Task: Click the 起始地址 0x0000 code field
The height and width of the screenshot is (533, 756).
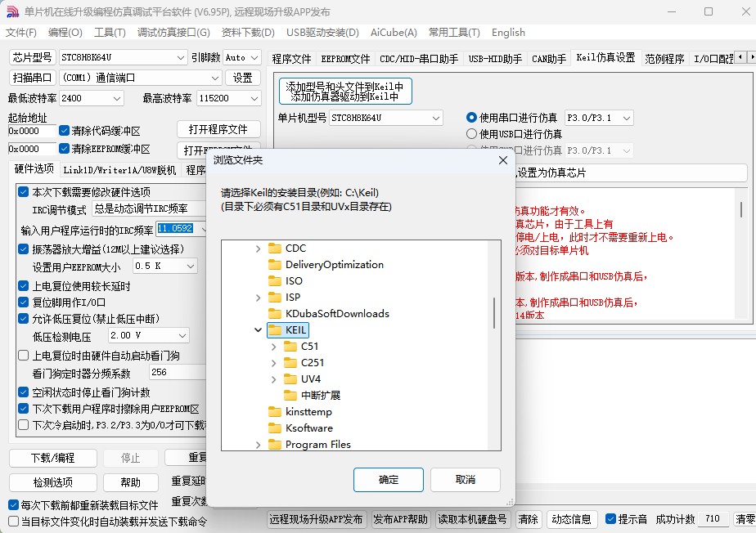Action: tap(32, 131)
